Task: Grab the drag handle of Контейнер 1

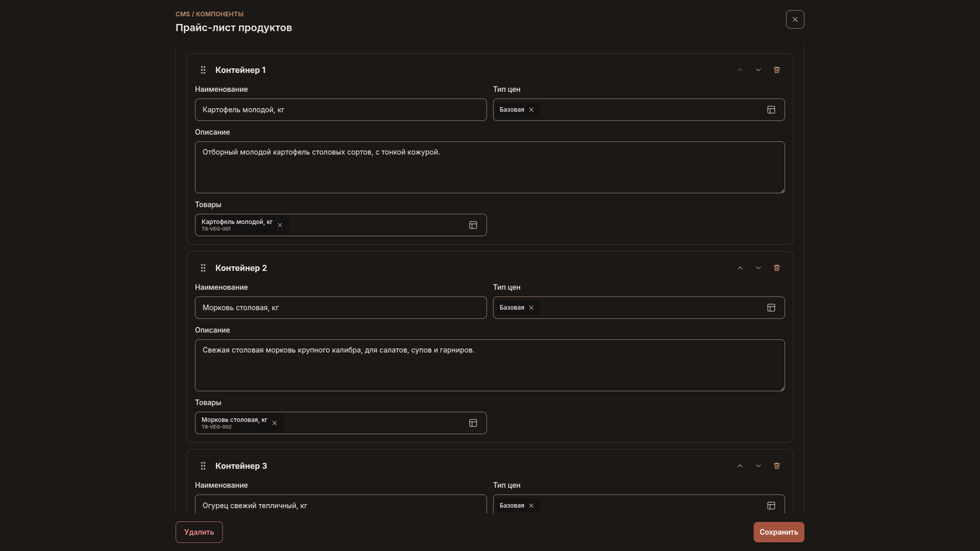Action: 203,70
